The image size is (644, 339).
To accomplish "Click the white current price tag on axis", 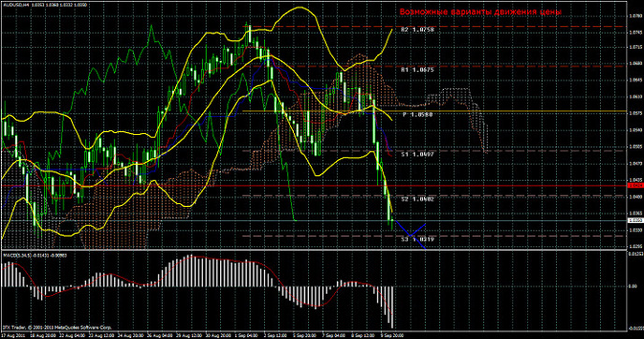I will [x=636, y=221].
